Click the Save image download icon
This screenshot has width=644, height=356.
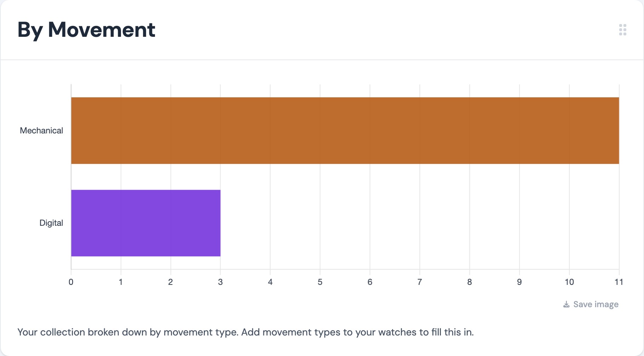(567, 304)
